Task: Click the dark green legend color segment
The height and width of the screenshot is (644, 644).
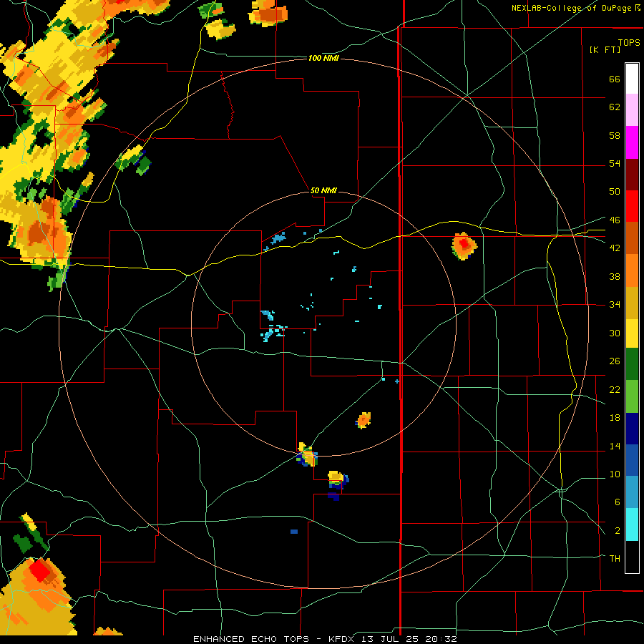Action: tap(632, 364)
